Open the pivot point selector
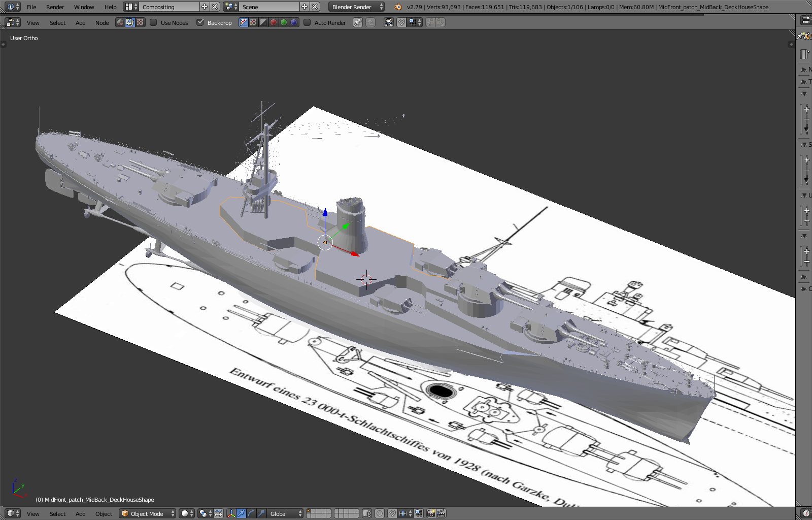This screenshot has width=812, height=520. click(205, 513)
